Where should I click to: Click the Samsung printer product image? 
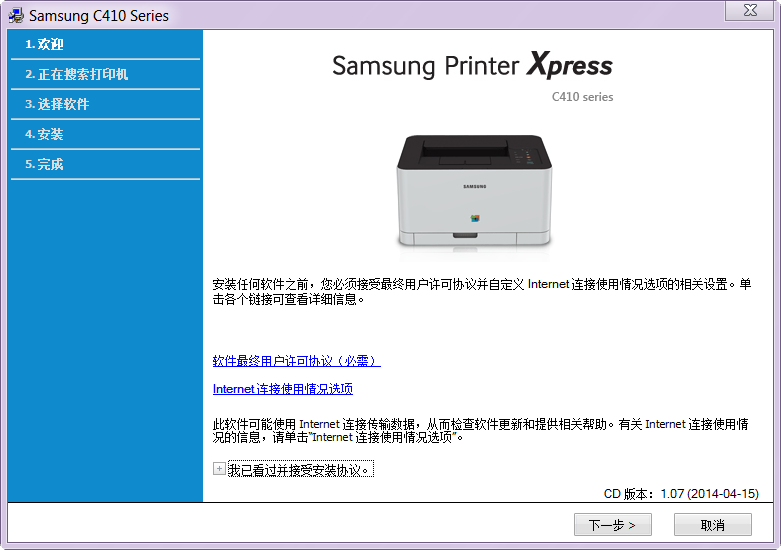(474, 191)
